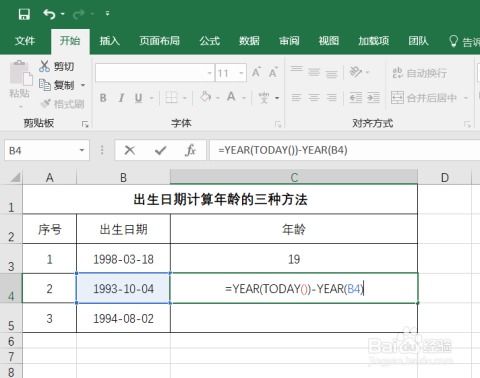
Task: Click the Decrease Font Size icon
Action: tap(273, 72)
